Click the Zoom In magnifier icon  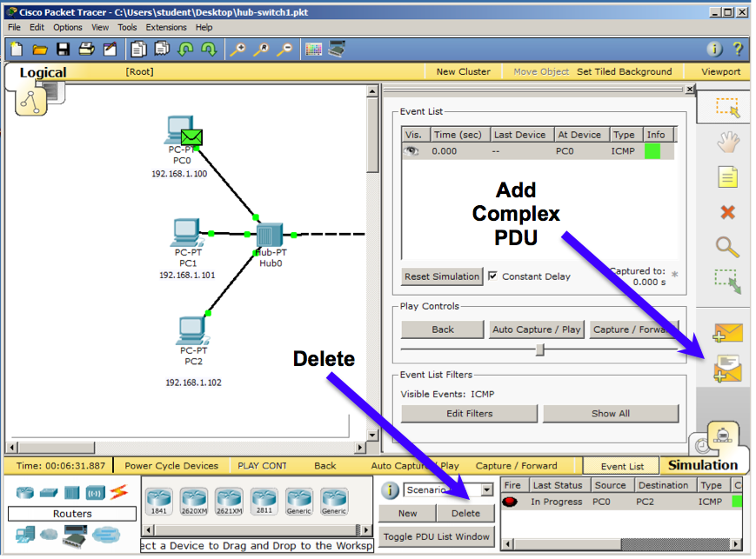[238, 50]
